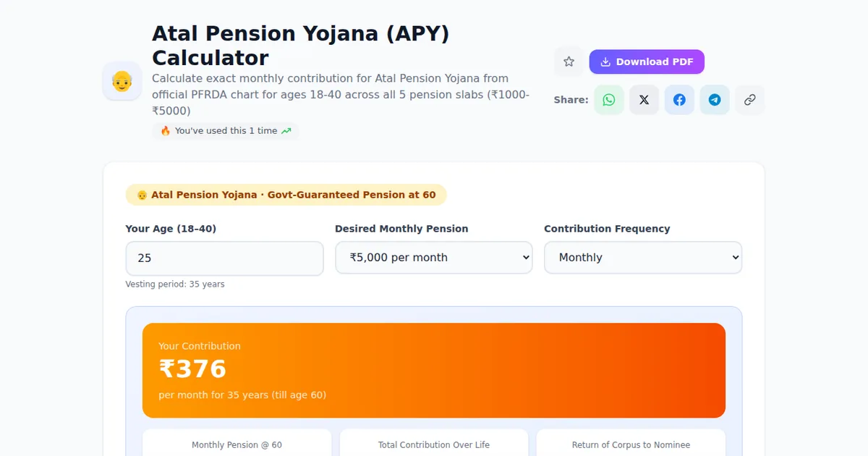868x456 pixels.
Task: Click the Vesting period helper text
Action: pyautogui.click(x=175, y=284)
